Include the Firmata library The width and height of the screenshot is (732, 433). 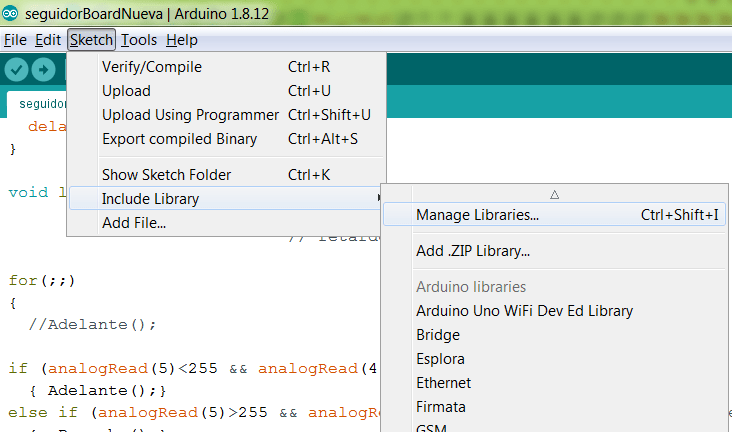554,407
